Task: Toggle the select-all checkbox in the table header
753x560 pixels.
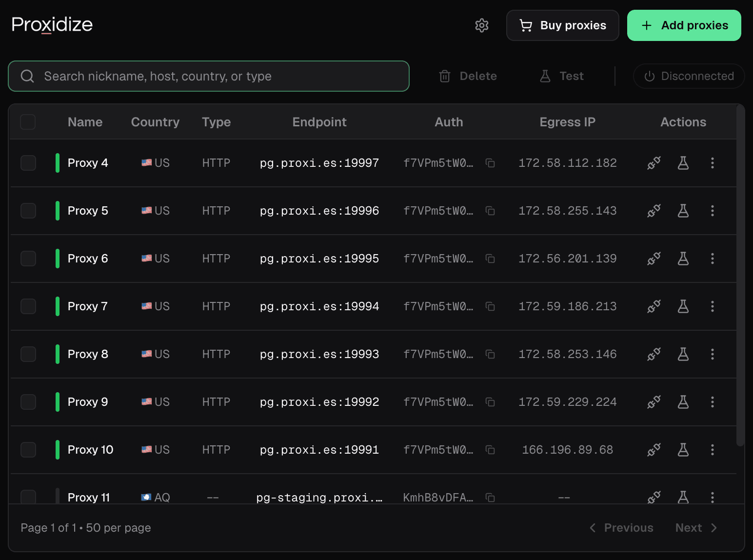Action: click(x=28, y=122)
